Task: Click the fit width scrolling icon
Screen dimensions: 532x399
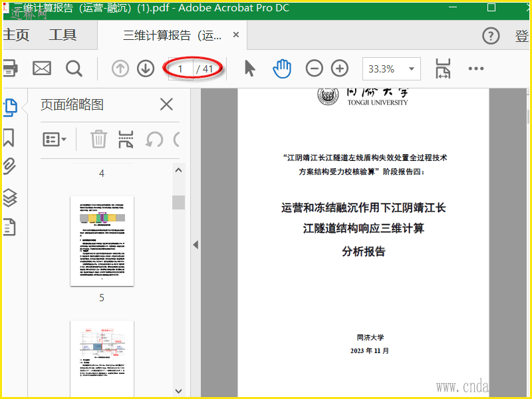Action: (443, 68)
